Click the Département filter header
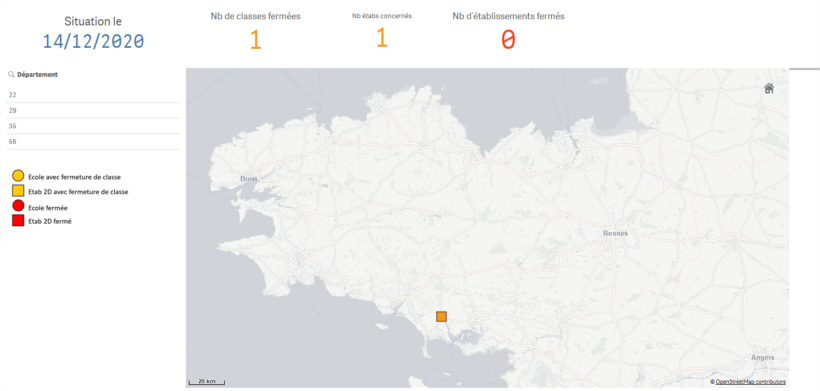This screenshot has width=820, height=391. (37, 75)
